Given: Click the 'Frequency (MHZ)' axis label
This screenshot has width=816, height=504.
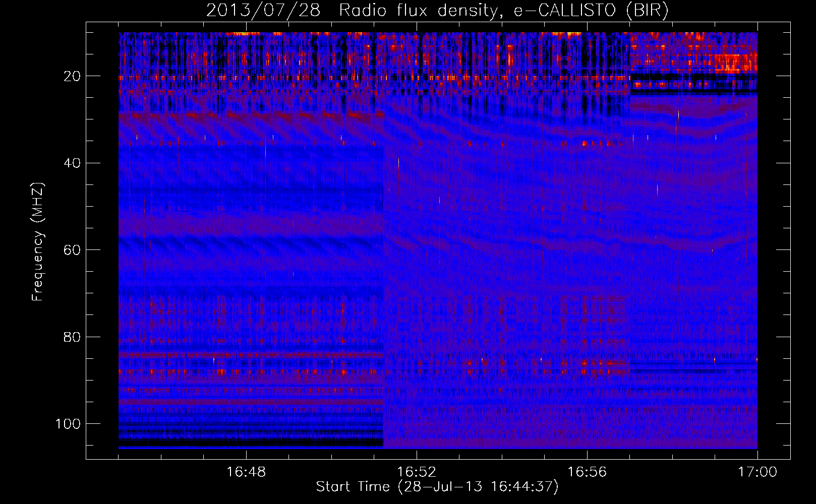Looking at the screenshot, I should coord(38,242).
